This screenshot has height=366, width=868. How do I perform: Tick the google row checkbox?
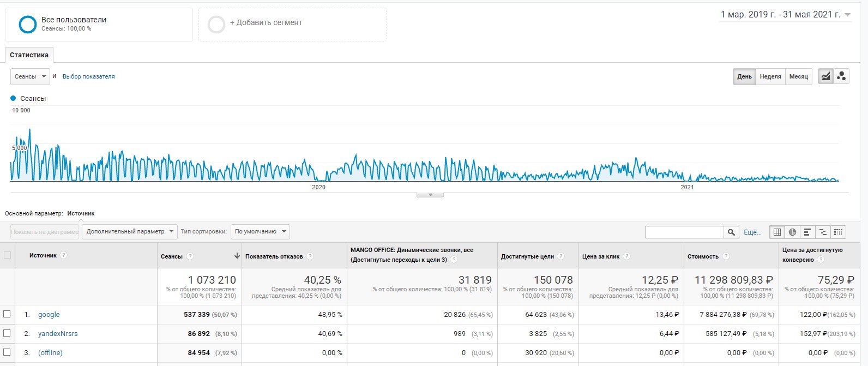[7, 314]
